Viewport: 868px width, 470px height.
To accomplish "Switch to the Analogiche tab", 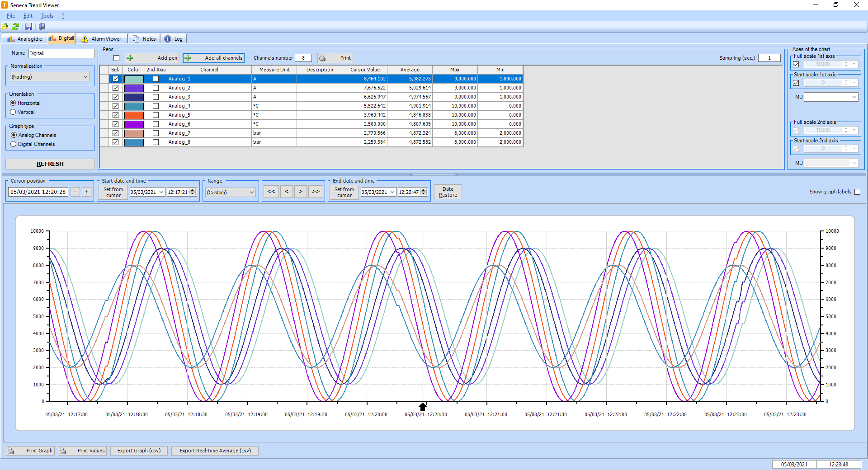I will 24,39.
